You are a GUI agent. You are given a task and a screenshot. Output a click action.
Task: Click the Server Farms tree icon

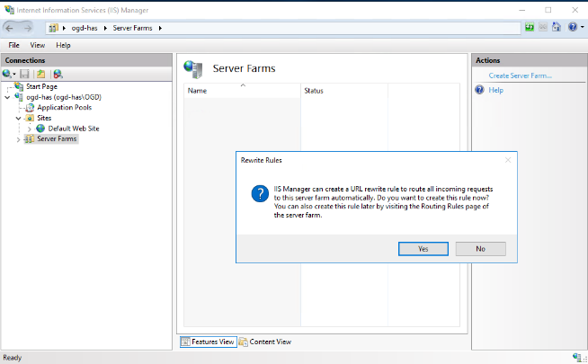pyautogui.click(x=30, y=139)
